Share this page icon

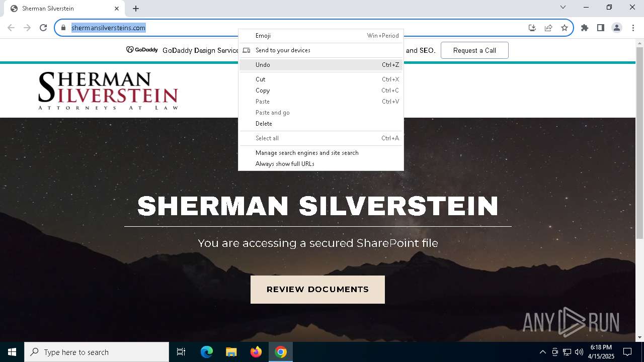pos(548,28)
